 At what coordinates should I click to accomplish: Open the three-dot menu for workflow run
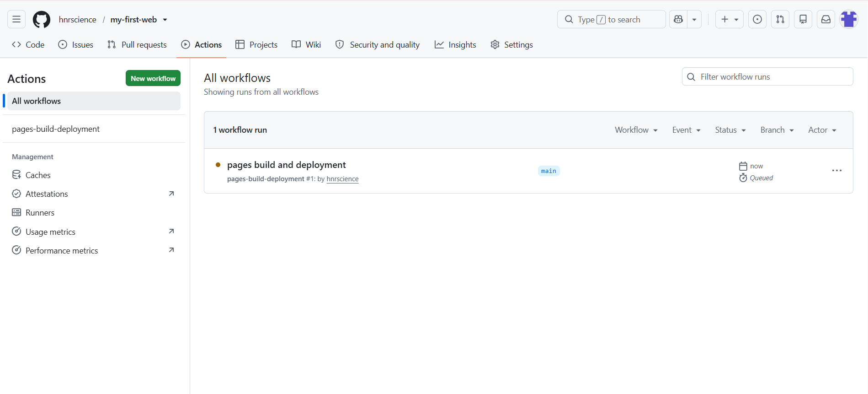pos(837,171)
